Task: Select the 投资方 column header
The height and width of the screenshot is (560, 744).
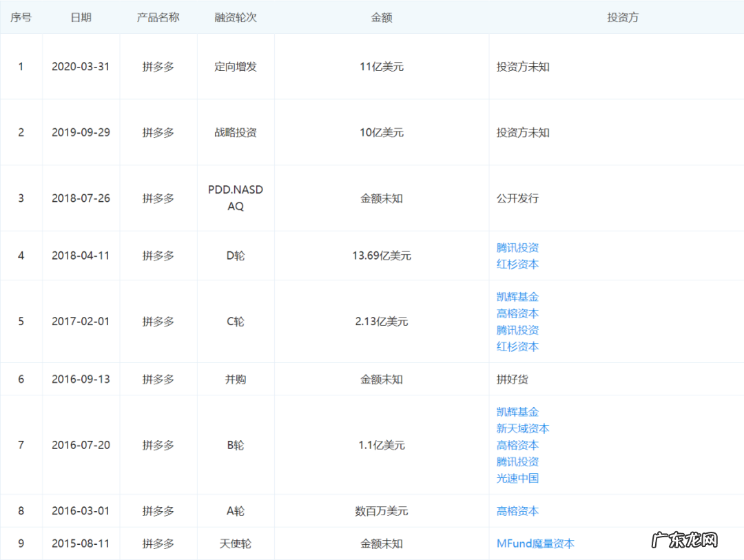Action: tap(622, 17)
